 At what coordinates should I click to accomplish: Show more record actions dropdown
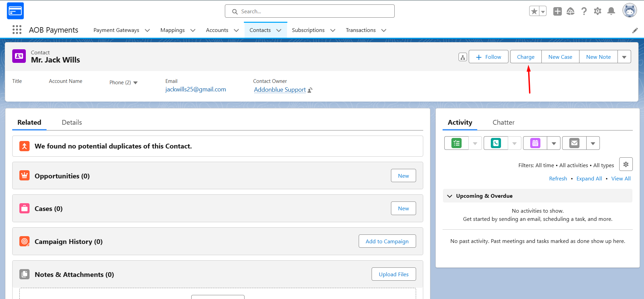[x=624, y=57]
